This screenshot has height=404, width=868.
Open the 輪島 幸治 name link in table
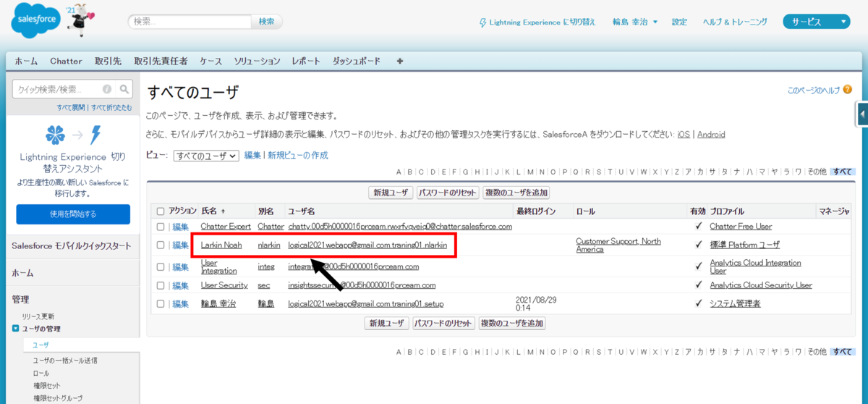[218, 304]
